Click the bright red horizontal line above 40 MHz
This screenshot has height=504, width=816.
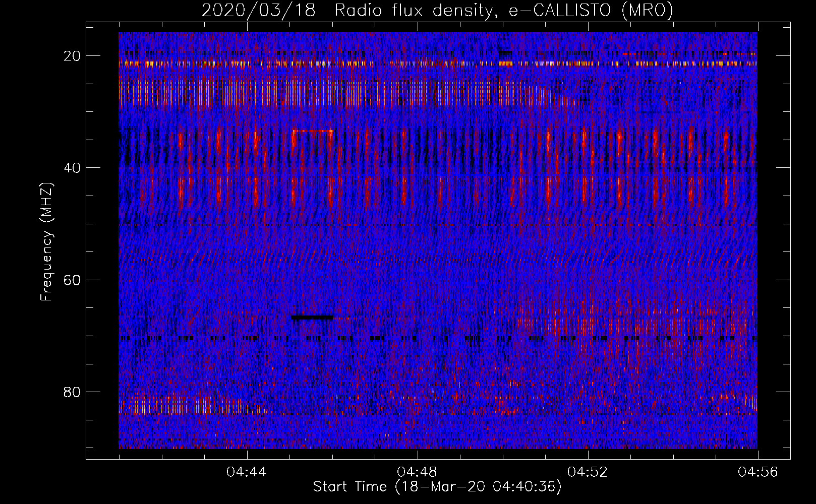click(x=313, y=131)
